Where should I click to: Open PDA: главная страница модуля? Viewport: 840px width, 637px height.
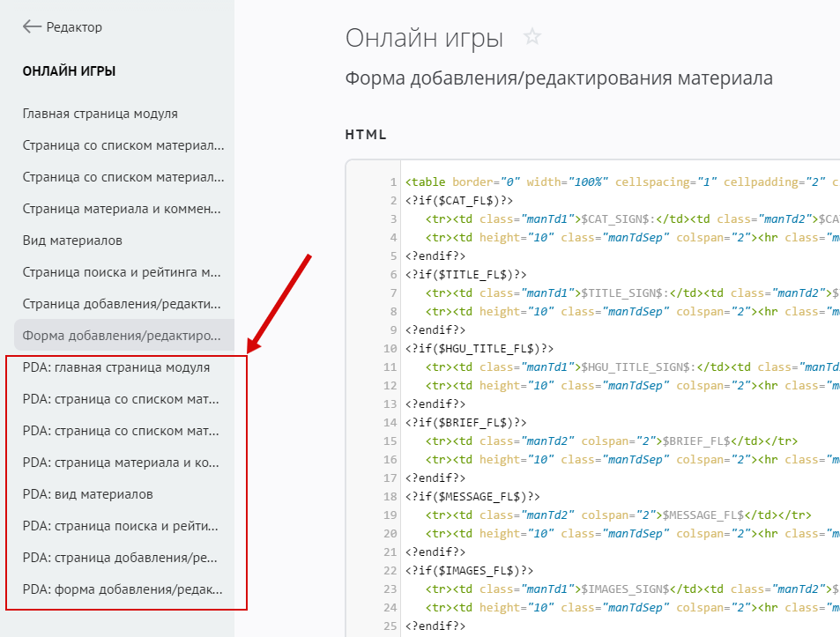(x=116, y=367)
